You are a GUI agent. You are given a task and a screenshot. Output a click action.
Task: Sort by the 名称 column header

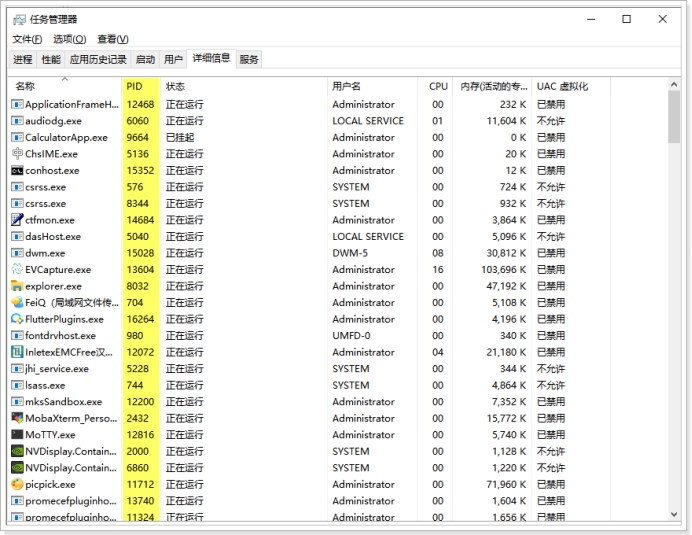65,86
